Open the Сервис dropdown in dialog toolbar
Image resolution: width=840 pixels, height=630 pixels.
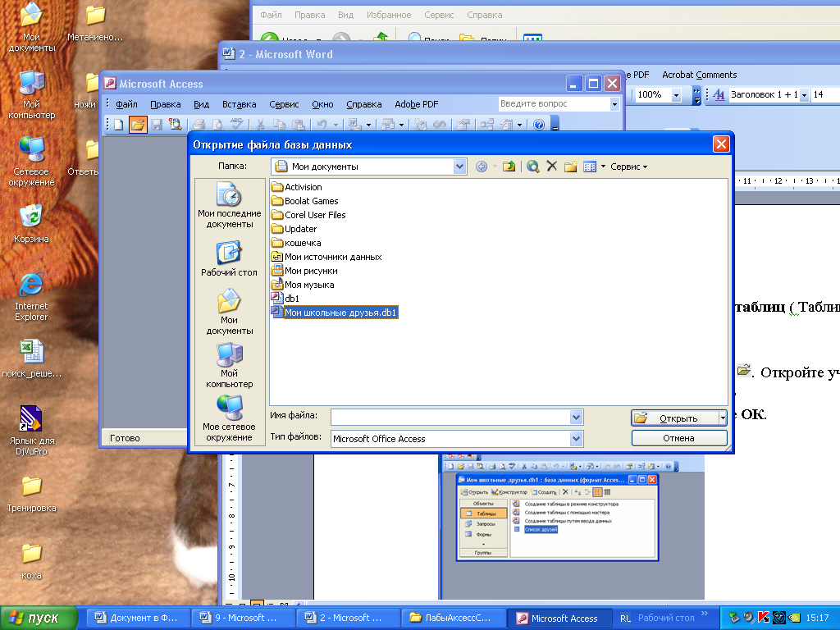coord(629,167)
